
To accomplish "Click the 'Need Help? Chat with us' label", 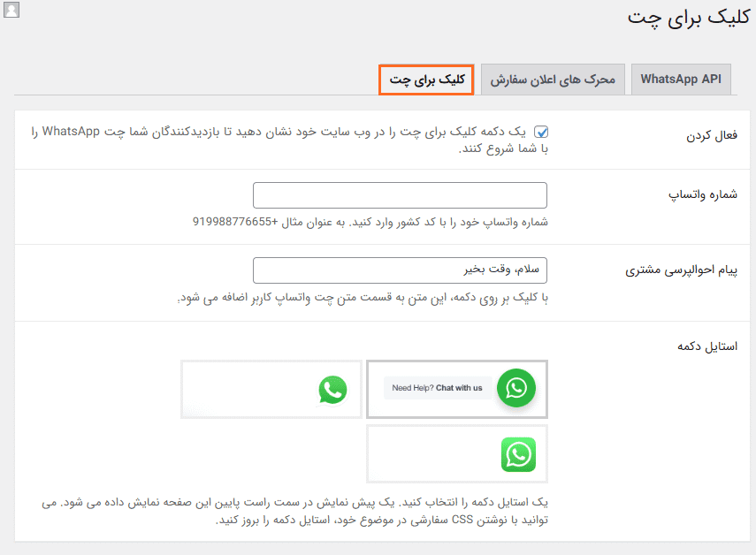I will [x=437, y=388].
